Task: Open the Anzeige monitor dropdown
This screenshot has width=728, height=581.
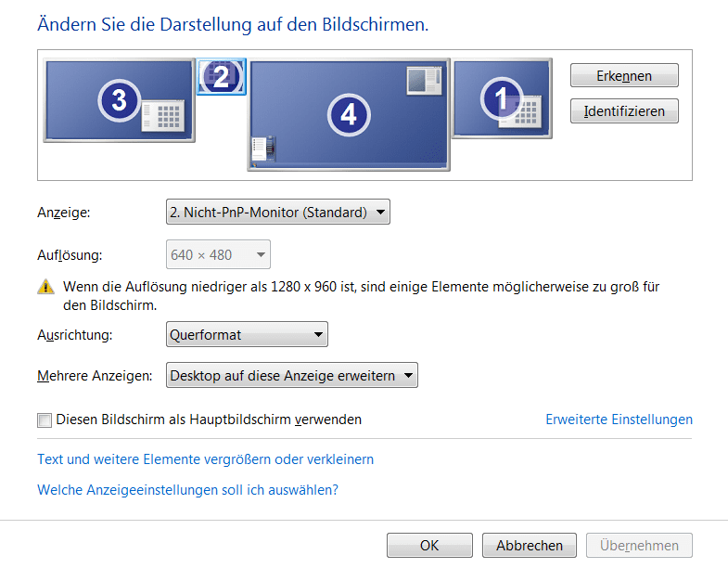Action: click(x=278, y=212)
